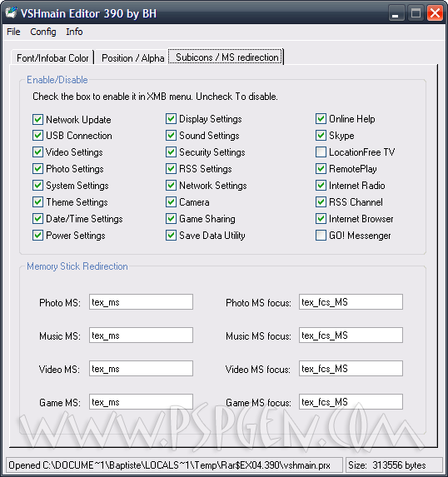Focus the Video MS input box

click(x=141, y=369)
